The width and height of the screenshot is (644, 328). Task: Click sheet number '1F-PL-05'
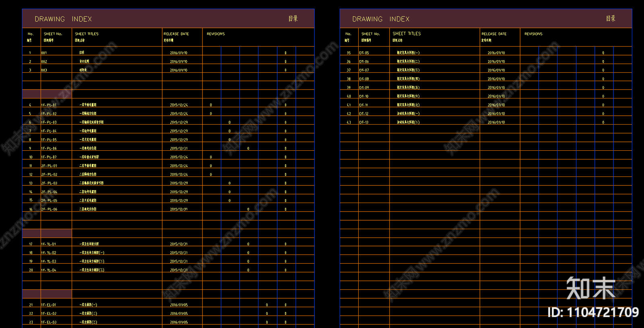tap(49, 140)
